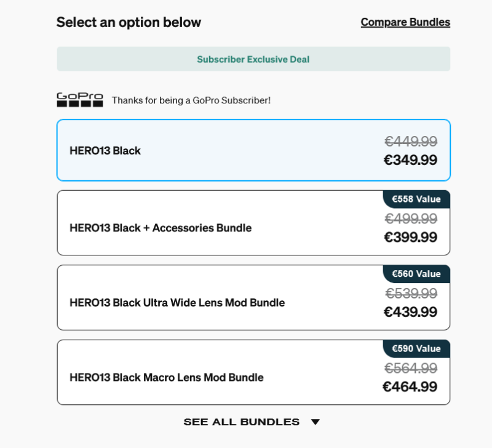
Task: Click the €464.99 bundle price
Action: point(410,387)
